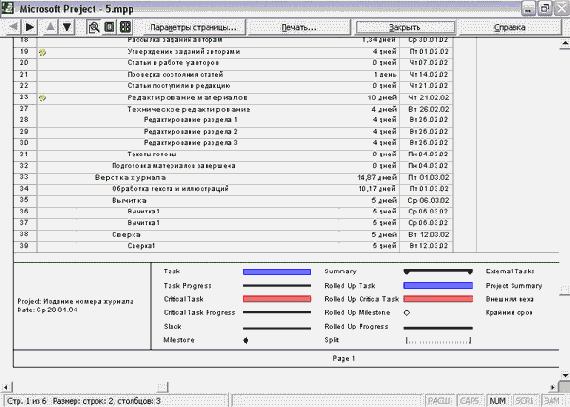This screenshot has width=570, height=407.
Task: Click vertical scrollbar up arrow
Action: pos(565,43)
